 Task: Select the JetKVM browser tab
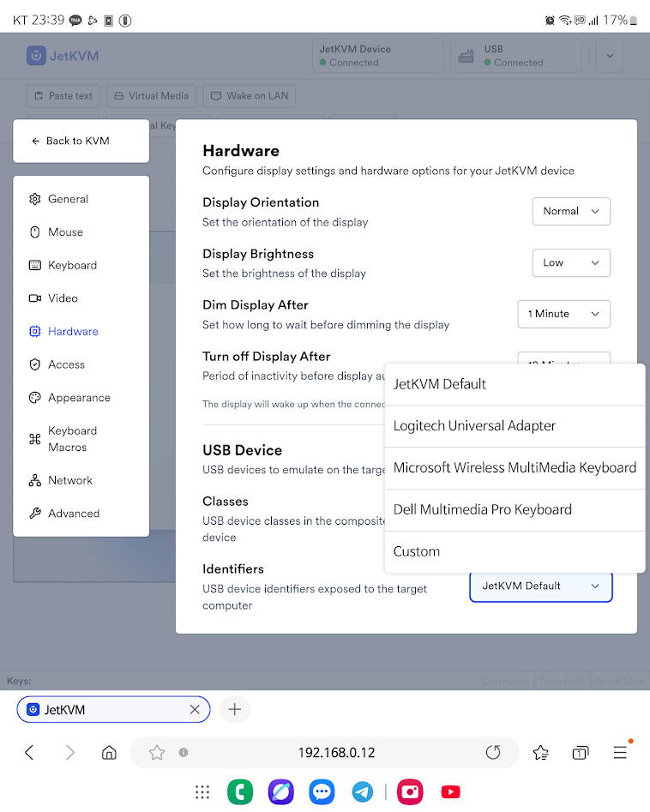coord(113,709)
